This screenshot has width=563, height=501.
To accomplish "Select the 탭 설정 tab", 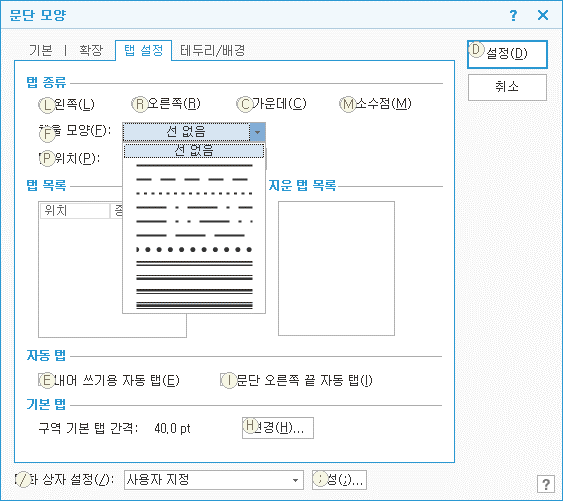I will 143,50.
